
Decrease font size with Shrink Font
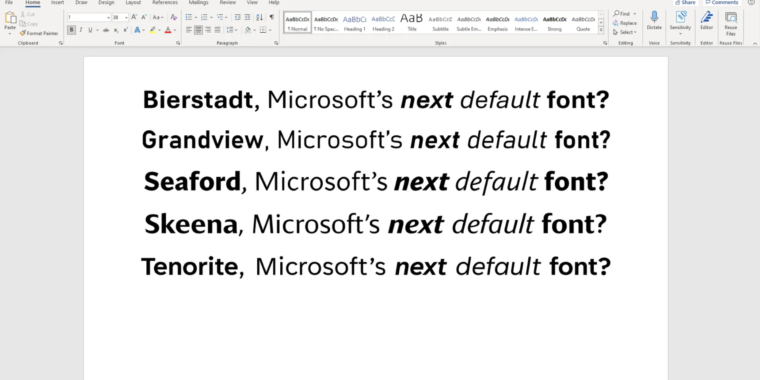[144, 17]
